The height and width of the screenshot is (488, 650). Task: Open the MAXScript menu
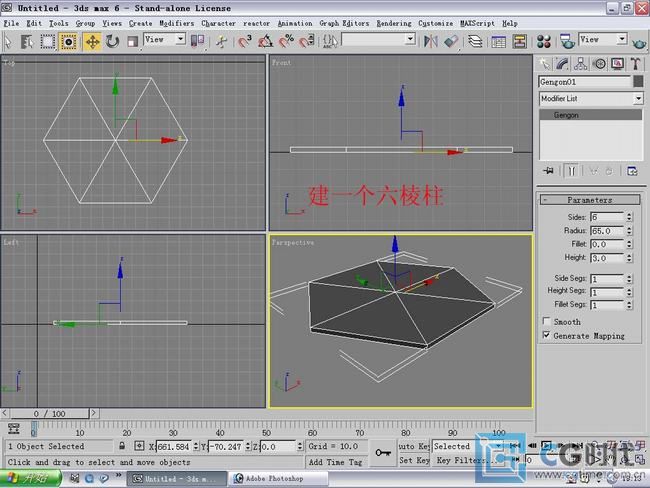[x=478, y=24]
